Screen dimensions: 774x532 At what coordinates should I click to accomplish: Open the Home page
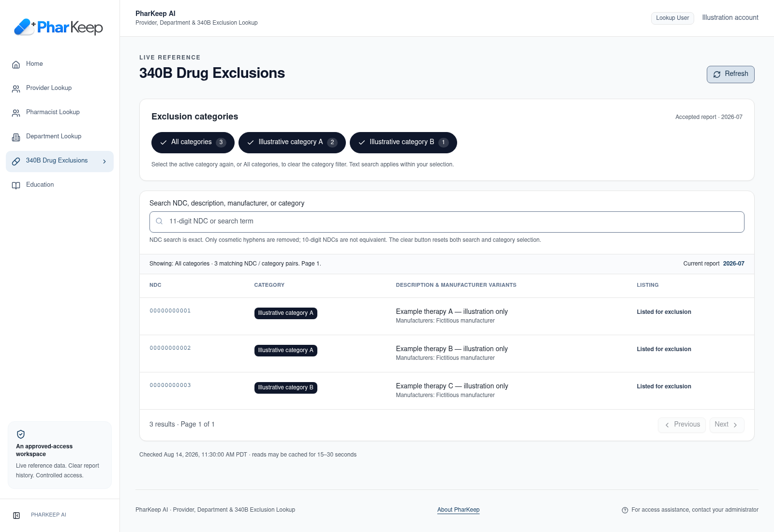tap(60, 64)
